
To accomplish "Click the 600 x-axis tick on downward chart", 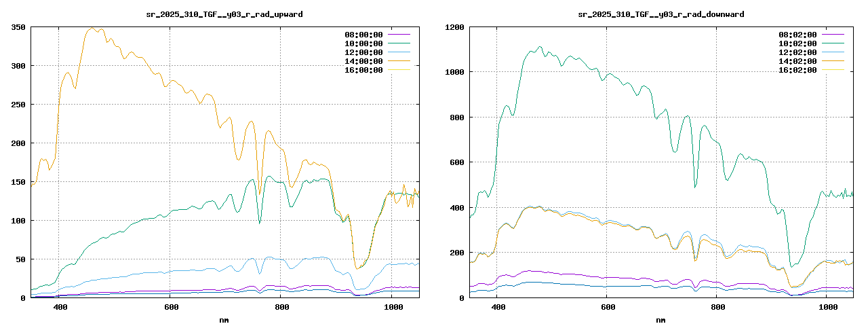I will click(x=607, y=308).
